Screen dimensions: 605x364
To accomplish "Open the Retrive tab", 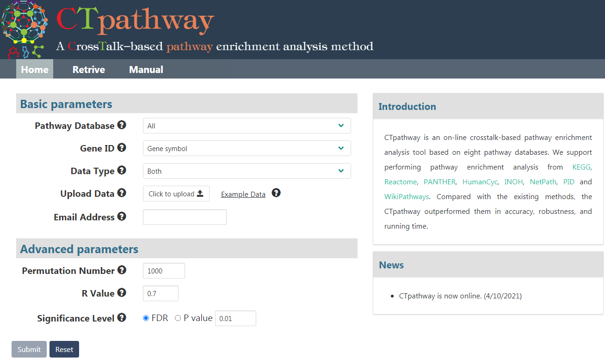I will (89, 69).
